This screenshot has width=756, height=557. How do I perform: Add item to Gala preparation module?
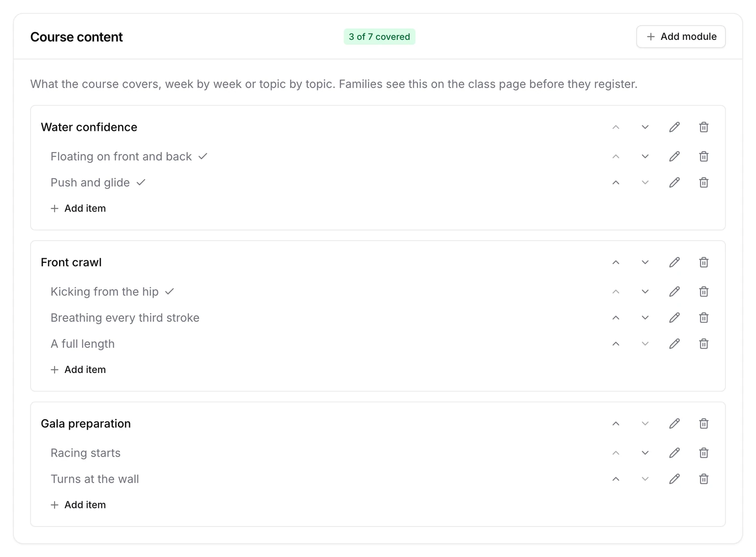(x=78, y=505)
